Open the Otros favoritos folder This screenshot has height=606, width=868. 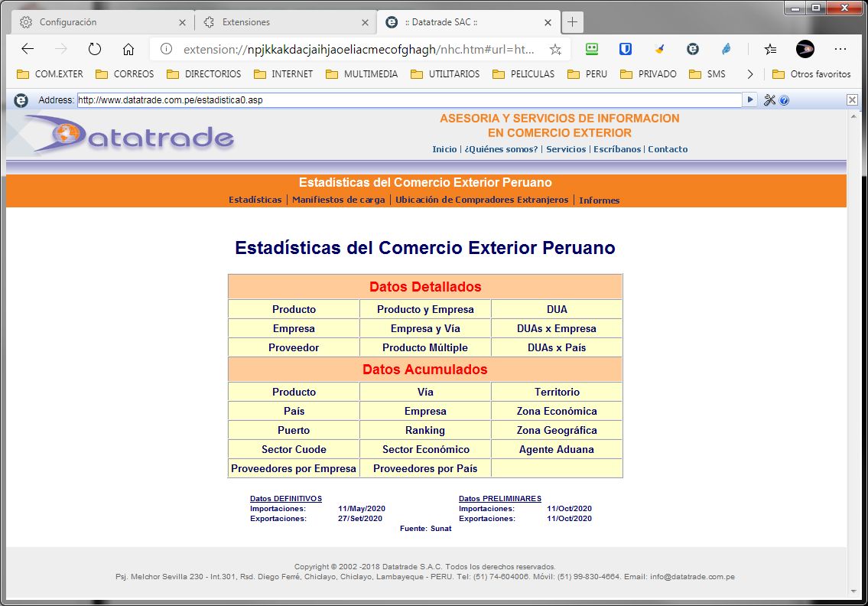point(811,73)
